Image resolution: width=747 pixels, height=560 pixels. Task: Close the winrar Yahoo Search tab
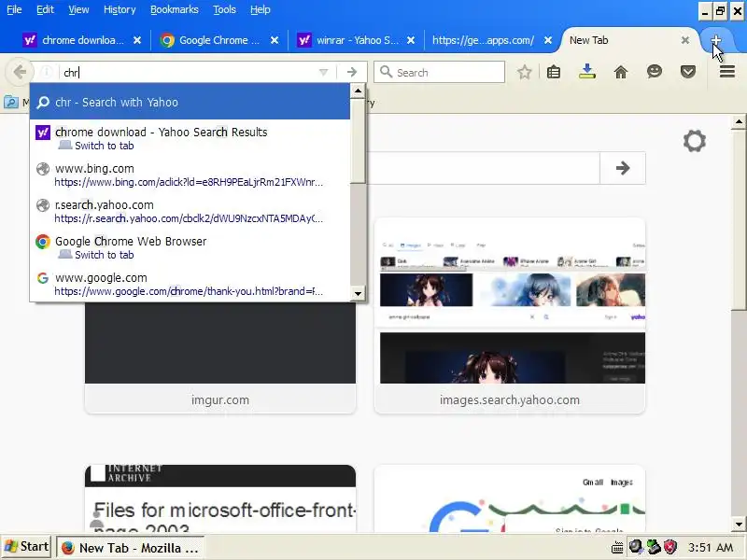click(x=411, y=40)
